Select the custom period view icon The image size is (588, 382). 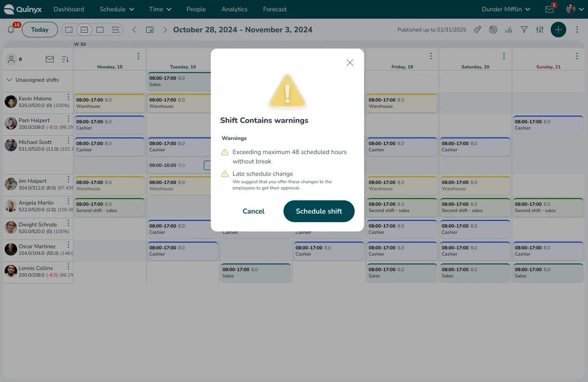click(x=115, y=30)
